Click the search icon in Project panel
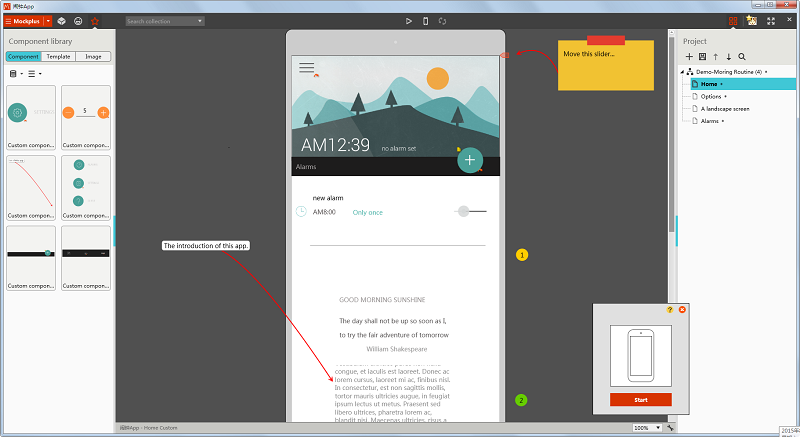The width and height of the screenshot is (800, 437). pos(742,57)
